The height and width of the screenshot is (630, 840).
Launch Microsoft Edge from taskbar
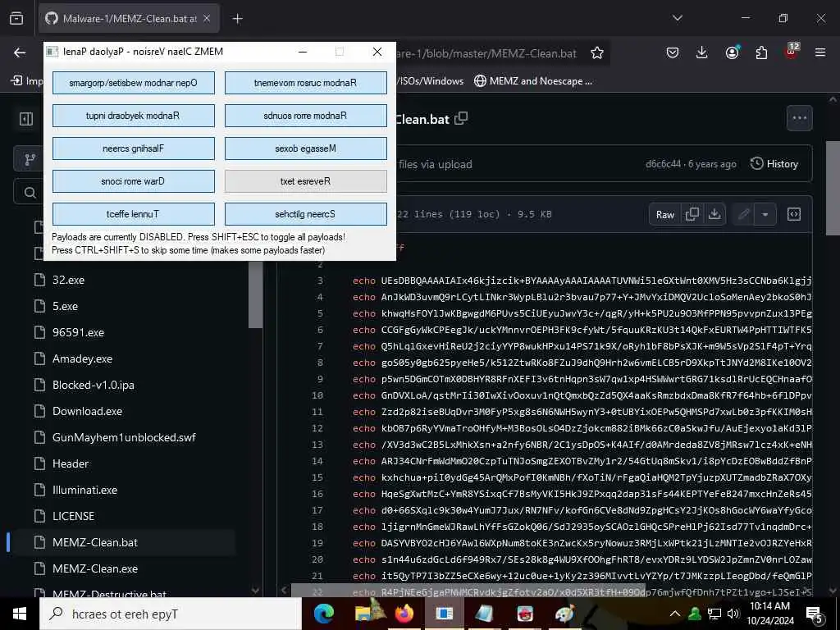coord(323,614)
